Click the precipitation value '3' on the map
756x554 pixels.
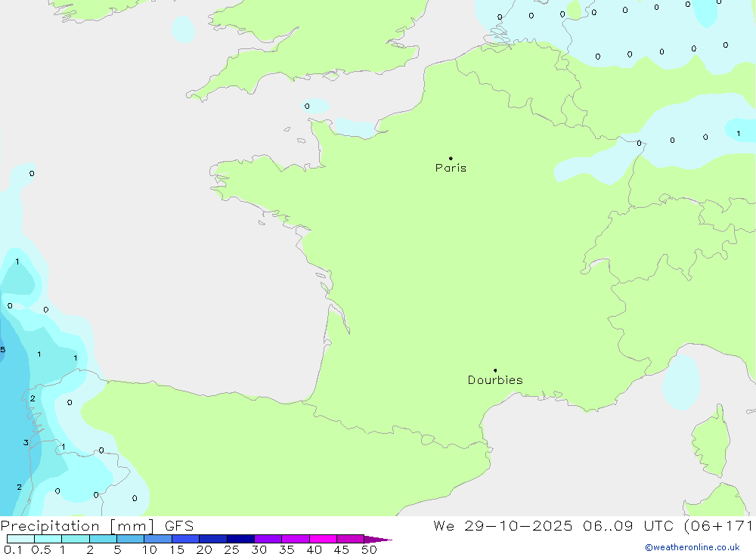26,443
